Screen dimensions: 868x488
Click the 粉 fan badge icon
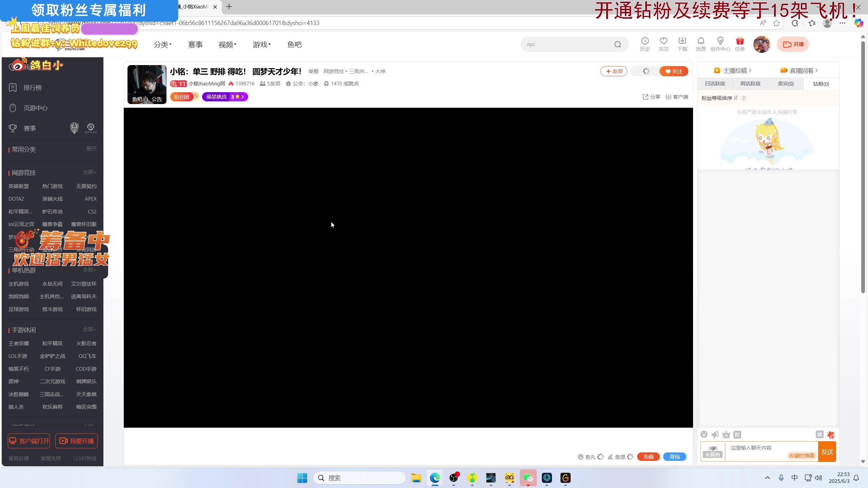737,434
